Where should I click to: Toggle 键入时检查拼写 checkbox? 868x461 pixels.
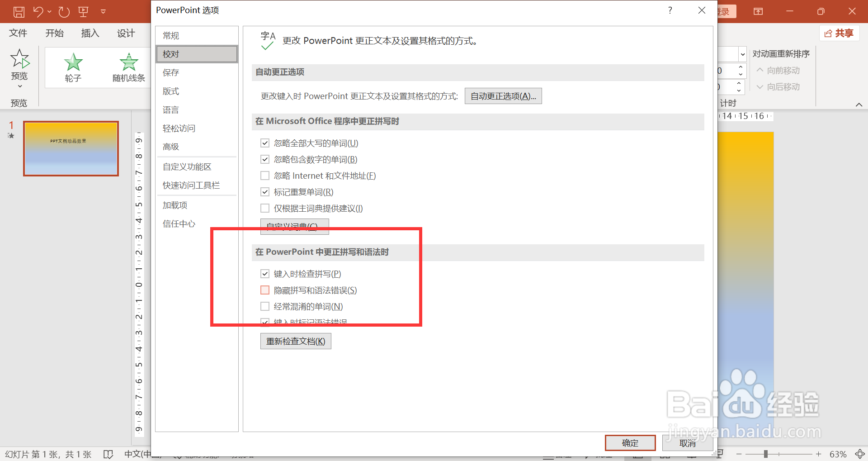point(265,274)
